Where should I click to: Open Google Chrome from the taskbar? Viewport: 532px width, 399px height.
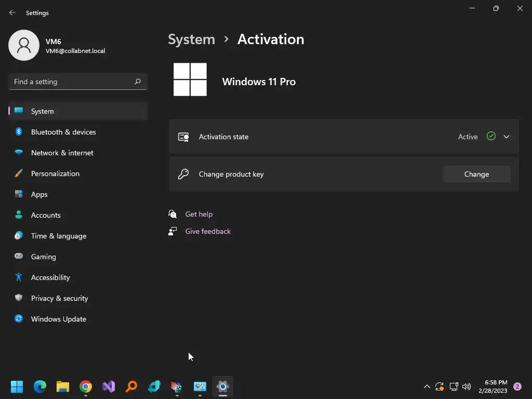(x=86, y=387)
